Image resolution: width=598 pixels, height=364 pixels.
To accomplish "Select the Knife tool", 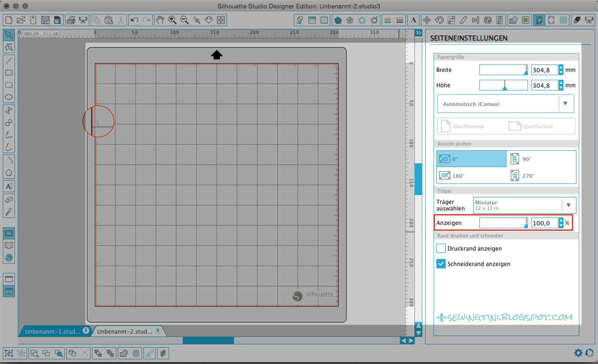I will click(9, 212).
